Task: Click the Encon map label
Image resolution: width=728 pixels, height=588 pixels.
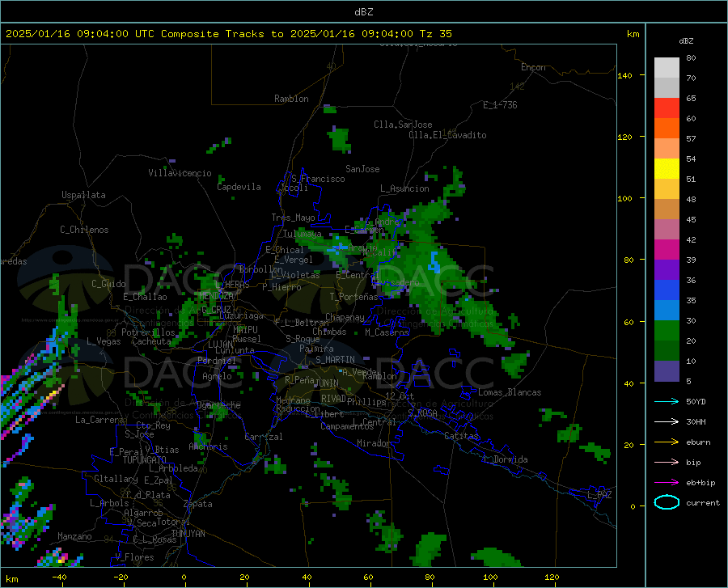Action: click(533, 67)
